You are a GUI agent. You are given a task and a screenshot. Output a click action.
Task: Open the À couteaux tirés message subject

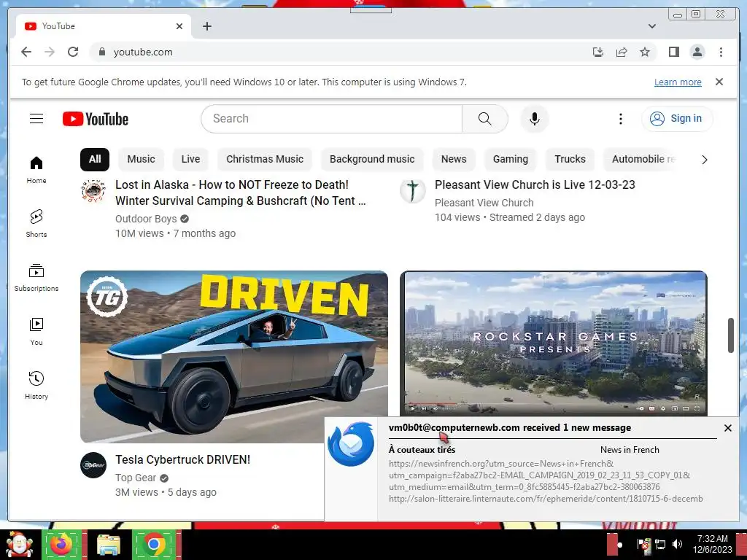[422, 449]
